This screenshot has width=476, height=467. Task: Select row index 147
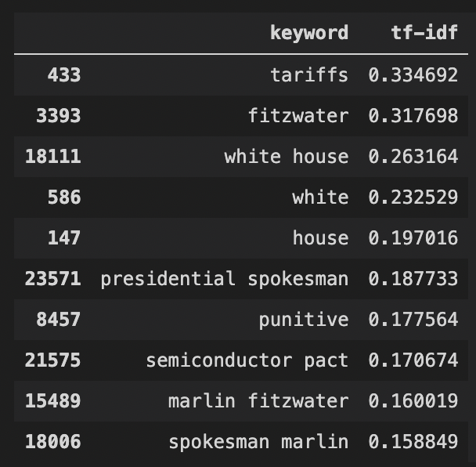click(x=63, y=238)
